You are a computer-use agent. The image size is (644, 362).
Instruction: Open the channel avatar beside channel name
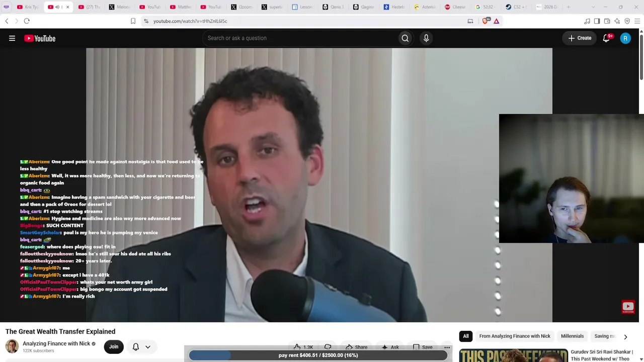pyautogui.click(x=12, y=346)
